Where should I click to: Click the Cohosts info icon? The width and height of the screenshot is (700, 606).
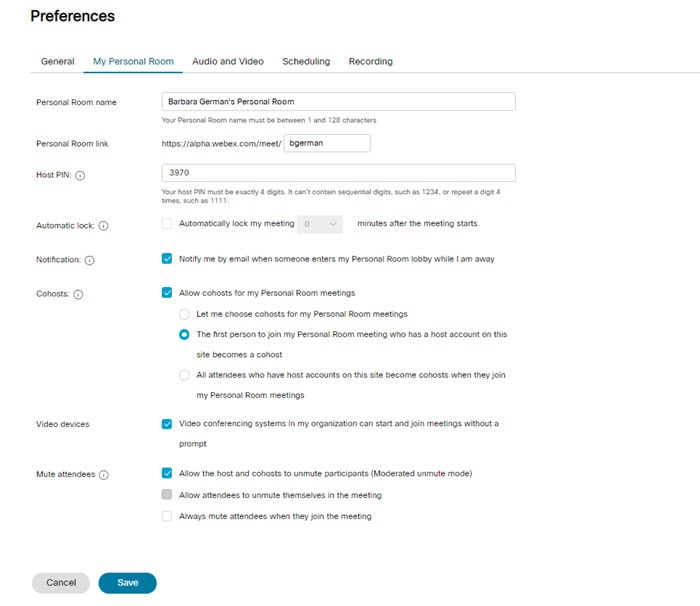pyautogui.click(x=78, y=295)
